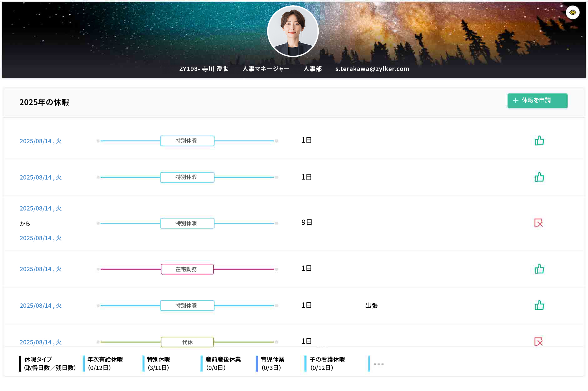
Task: Select the 代休 leave type label
Action: [x=187, y=342]
